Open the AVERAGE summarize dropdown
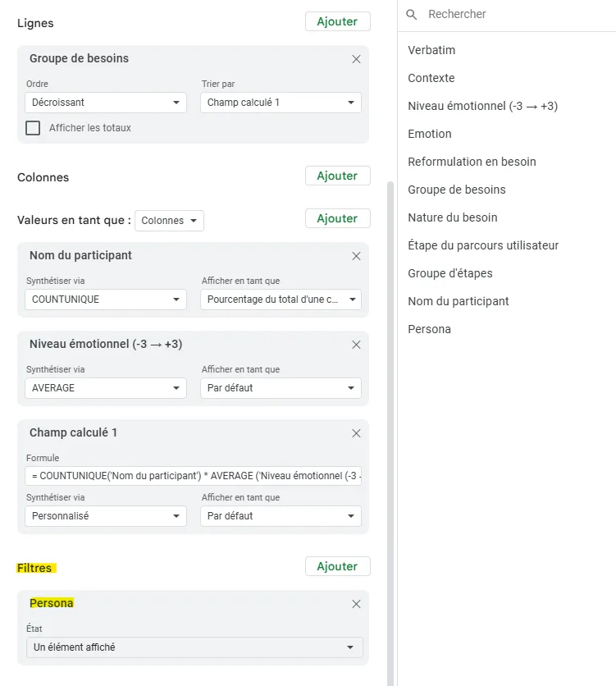Image resolution: width=616 pixels, height=686 pixels. [x=104, y=388]
